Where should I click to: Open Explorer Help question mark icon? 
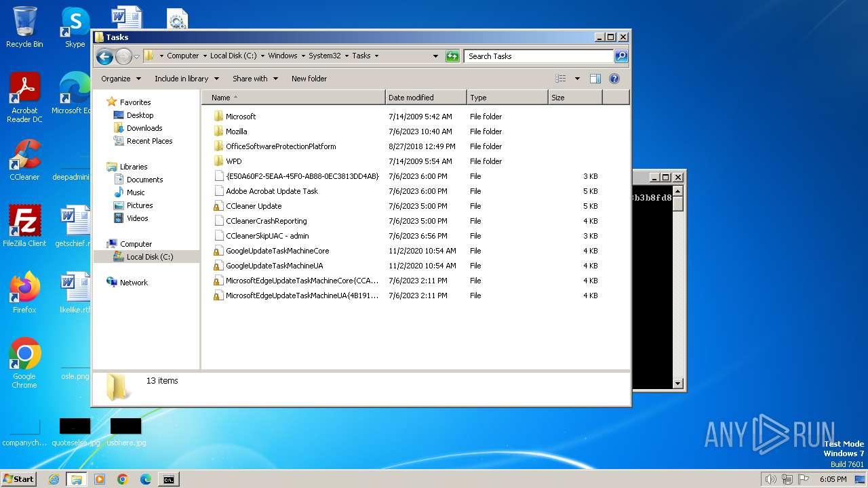[614, 79]
